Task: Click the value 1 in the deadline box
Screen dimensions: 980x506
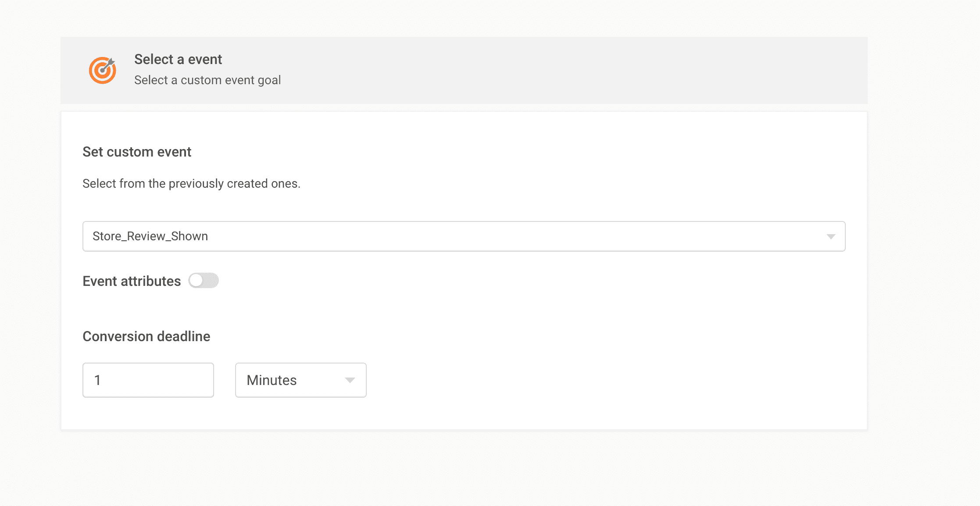Action: click(x=97, y=380)
